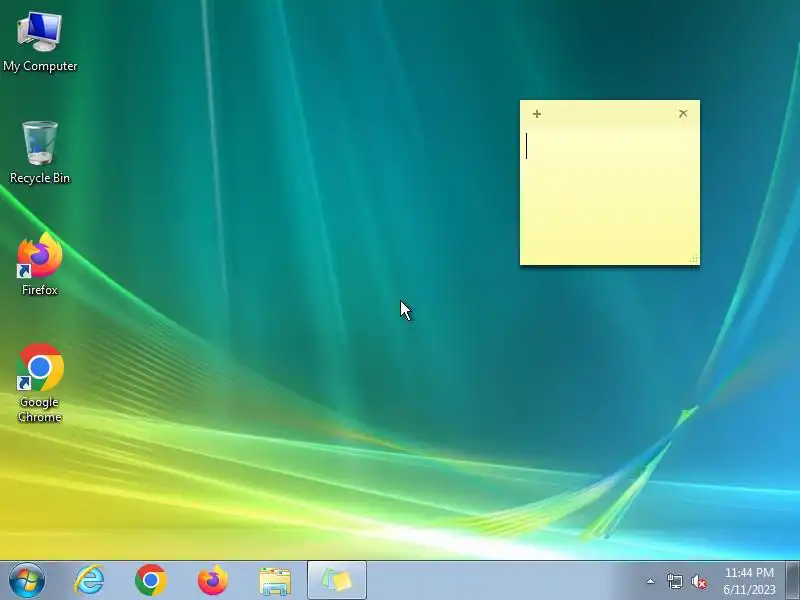Grab the sticky note resize grip corner
The image size is (800, 600).
pyautogui.click(x=693, y=259)
